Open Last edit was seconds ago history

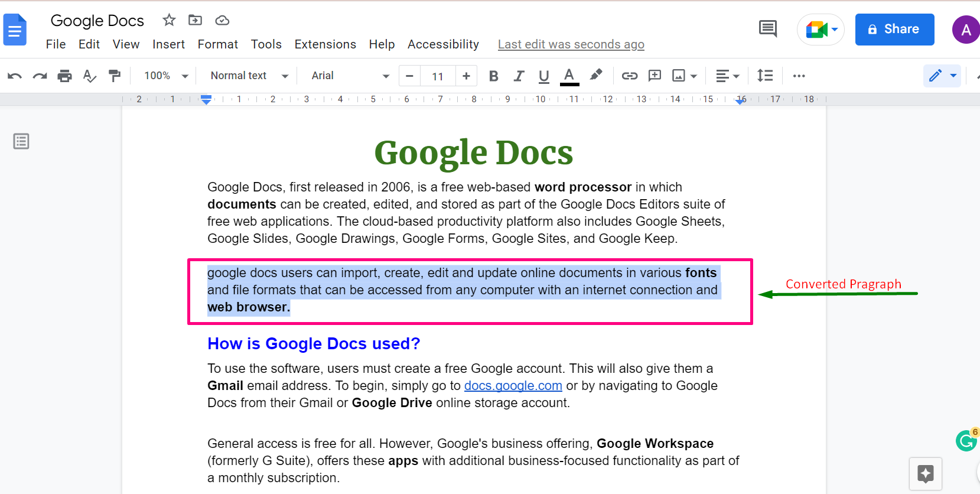(571, 44)
